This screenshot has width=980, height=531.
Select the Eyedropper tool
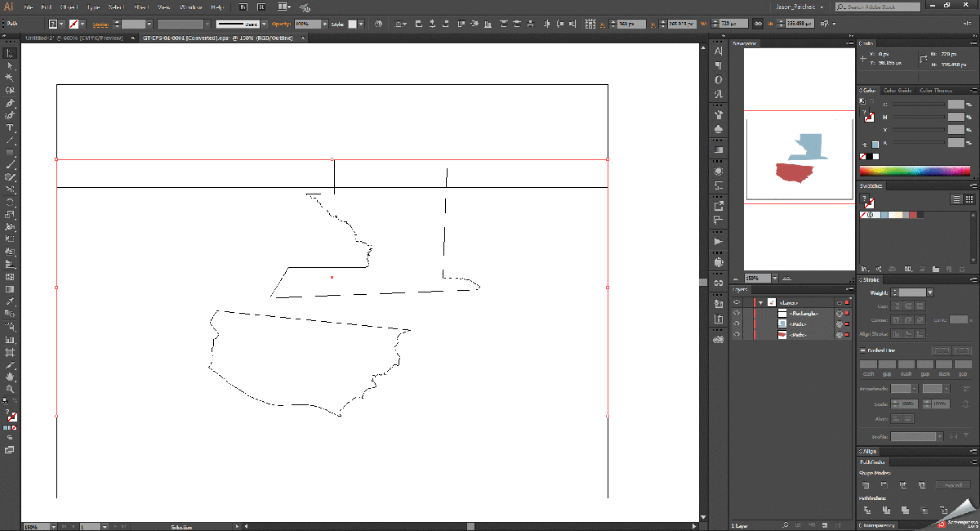pos(10,302)
